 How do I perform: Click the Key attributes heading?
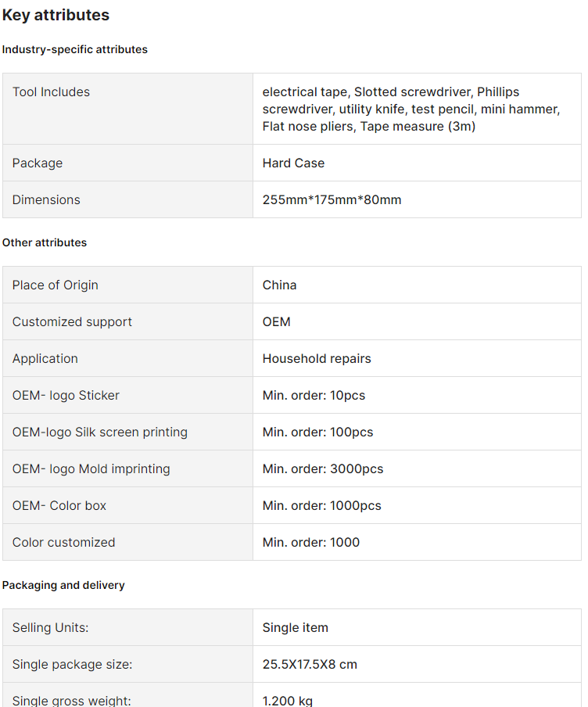point(56,15)
